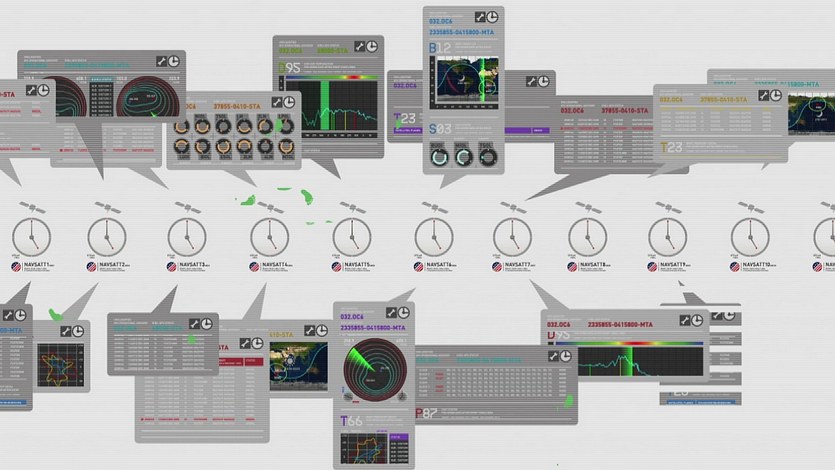Select pie chart icon on contour map panel

click(175, 61)
